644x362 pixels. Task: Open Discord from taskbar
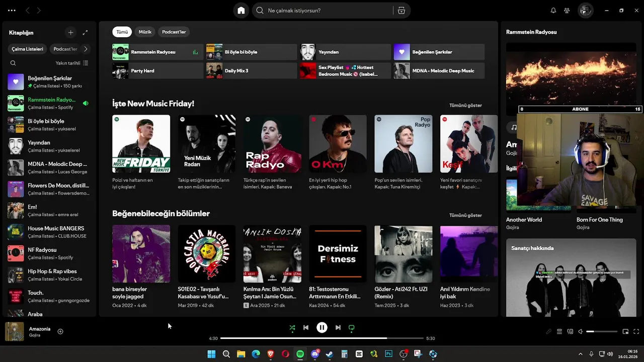click(x=315, y=354)
